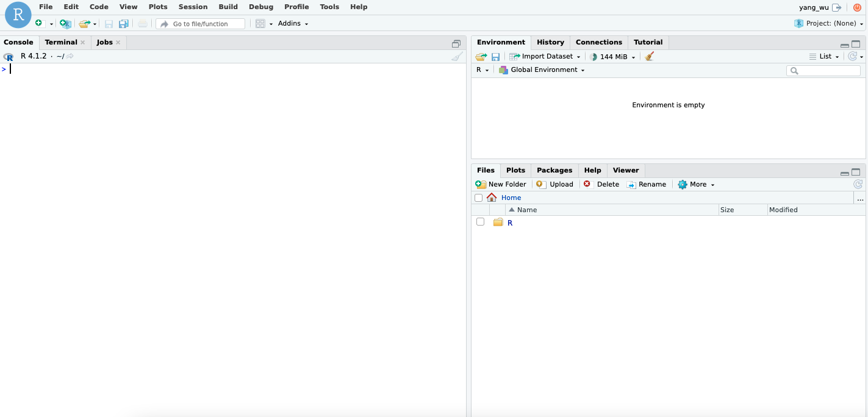Screen dimensions: 868x417
Task: Switch to the Packages tab
Action: 554,170
